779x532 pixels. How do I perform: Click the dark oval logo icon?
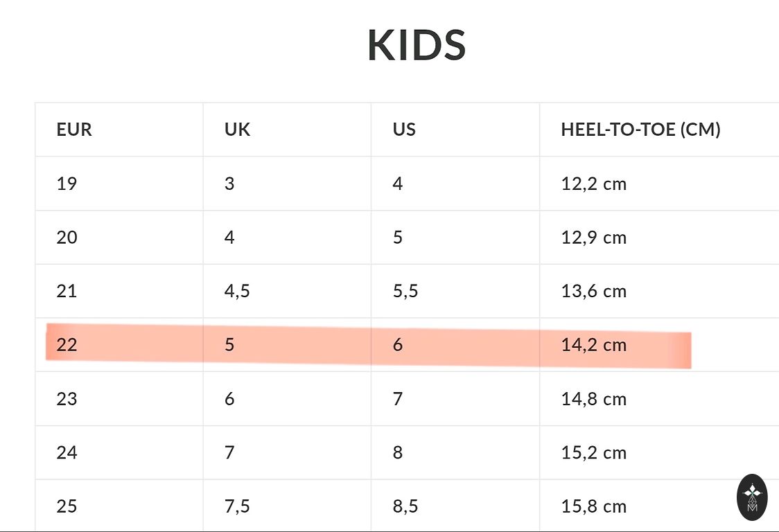point(752,497)
